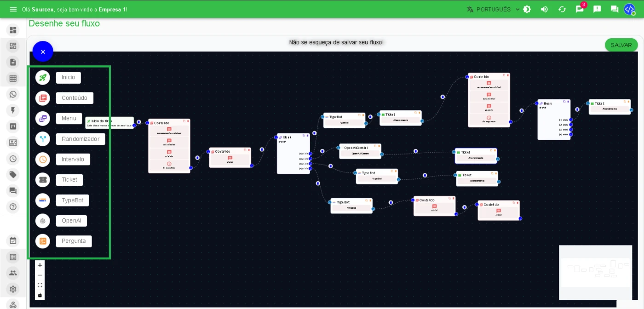Open the people users icon in the sidebar
This screenshot has width=644, height=309.
click(13, 273)
